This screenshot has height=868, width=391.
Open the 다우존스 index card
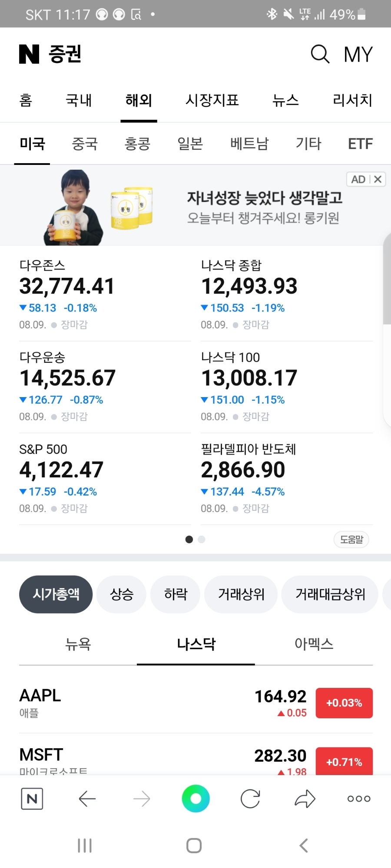(105, 295)
